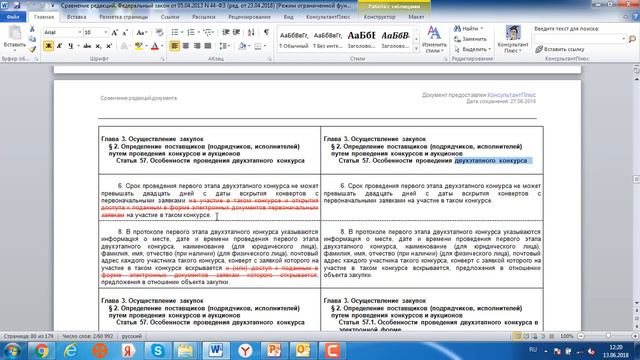Align the text right
The height and width of the screenshot is (360, 640).
coord(197,46)
